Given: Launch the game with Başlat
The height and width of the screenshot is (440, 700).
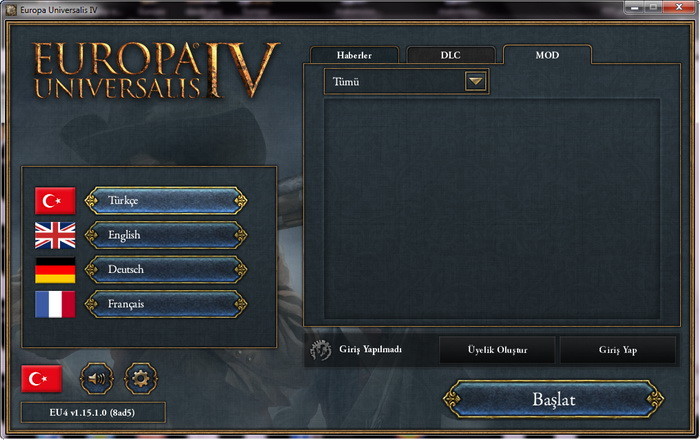Looking at the screenshot, I should (x=554, y=399).
